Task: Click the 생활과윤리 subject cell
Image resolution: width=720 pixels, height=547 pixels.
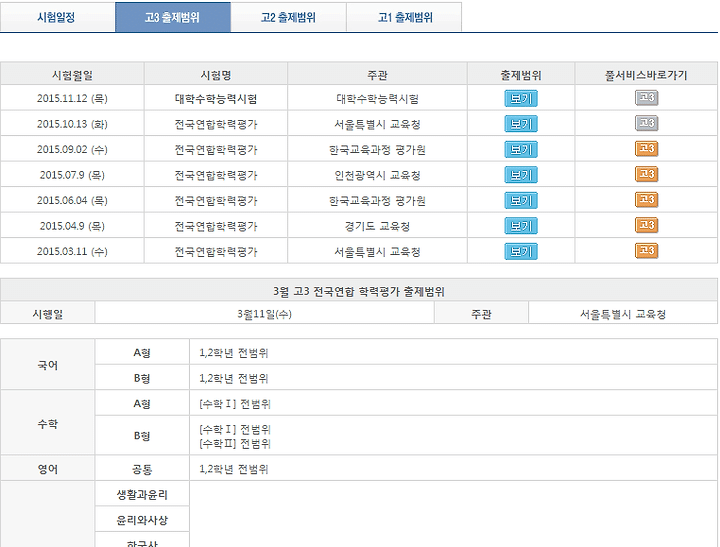Action: click(142, 495)
